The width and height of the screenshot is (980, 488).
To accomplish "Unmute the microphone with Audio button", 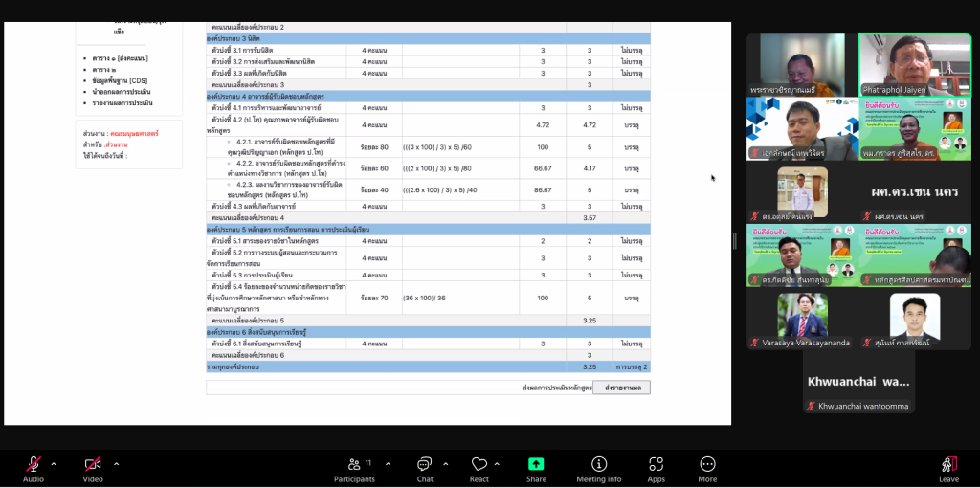I will click(x=33, y=469).
